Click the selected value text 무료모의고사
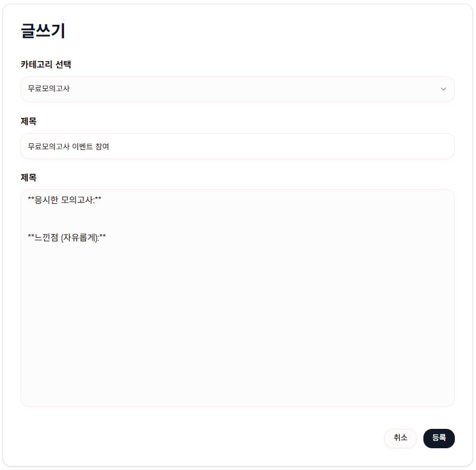Image resolution: width=476 pixels, height=470 pixels. [x=49, y=89]
